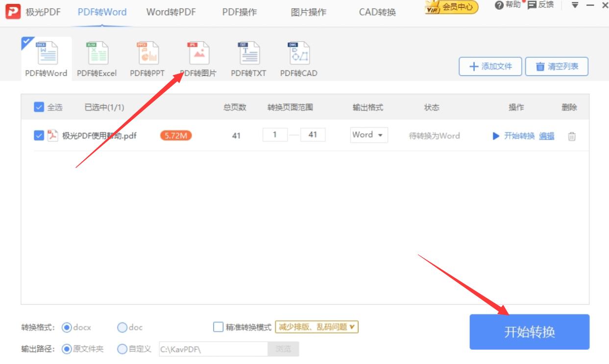Open the PDF操作 tab

pos(240,12)
